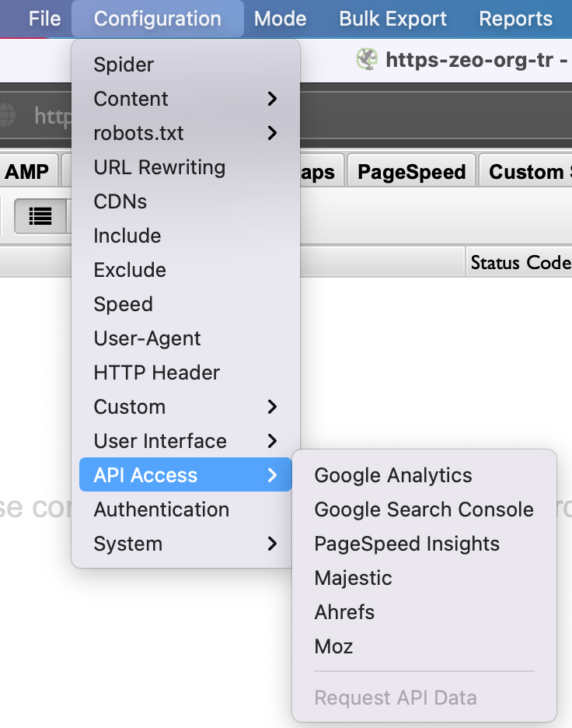Open User-Agent configuration
Image resolution: width=572 pixels, height=728 pixels.
(186, 338)
